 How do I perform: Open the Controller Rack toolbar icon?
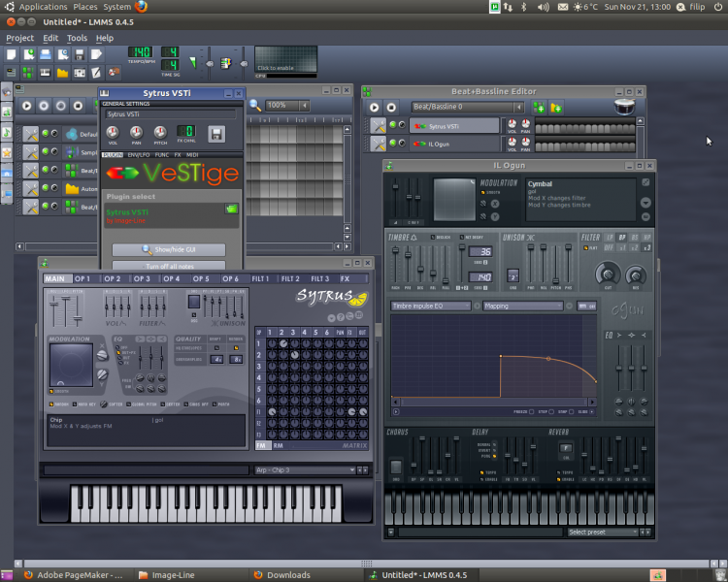tap(114, 73)
